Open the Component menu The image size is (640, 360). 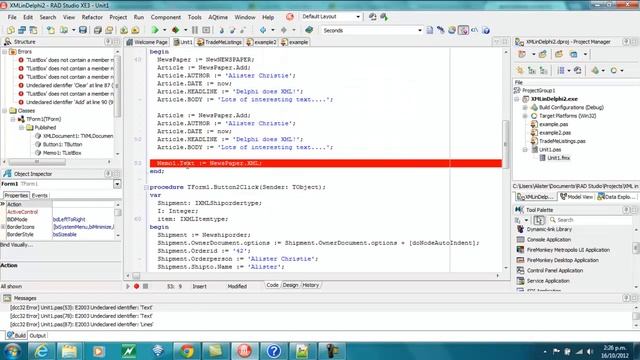point(166,17)
